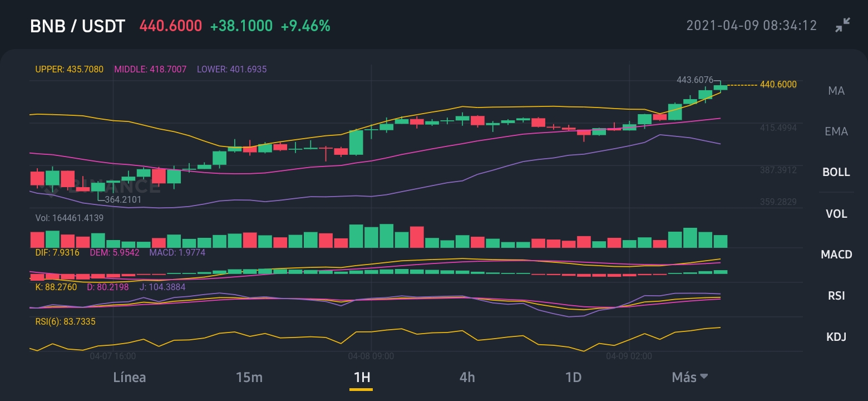Click the DEM: 5.9542 label
Viewport: 868px width, 401px height.
pyautogui.click(x=114, y=253)
